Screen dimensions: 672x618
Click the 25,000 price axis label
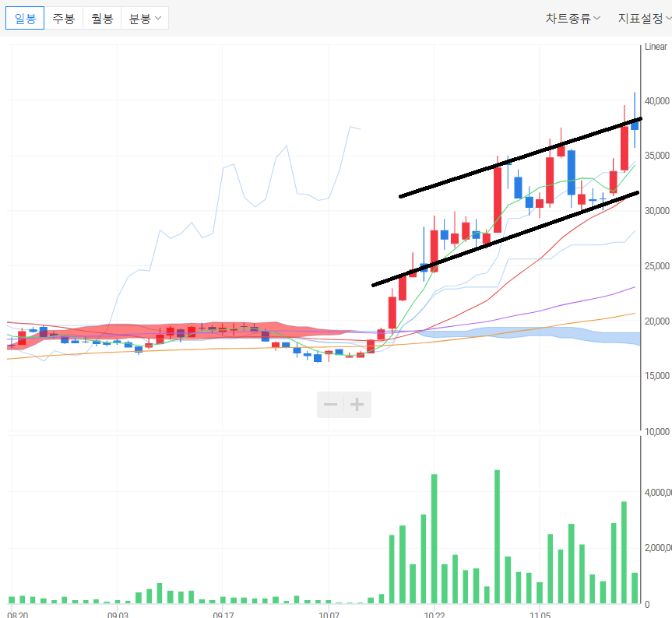[656, 266]
